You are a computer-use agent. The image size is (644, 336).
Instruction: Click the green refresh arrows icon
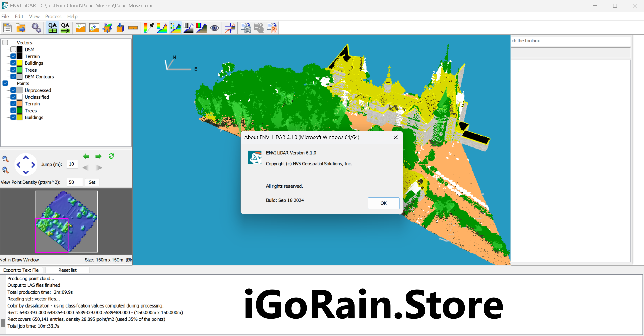[111, 156]
